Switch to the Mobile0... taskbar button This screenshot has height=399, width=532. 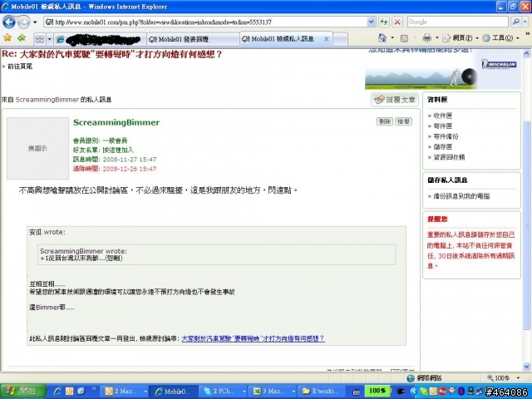pos(174,392)
